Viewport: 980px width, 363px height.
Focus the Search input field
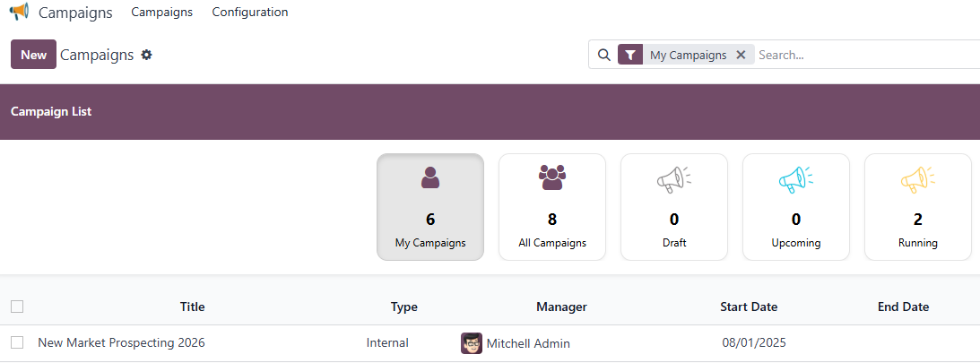(x=861, y=55)
